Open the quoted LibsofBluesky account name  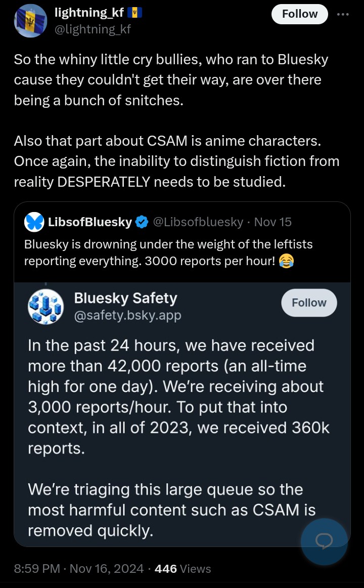[90, 222]
